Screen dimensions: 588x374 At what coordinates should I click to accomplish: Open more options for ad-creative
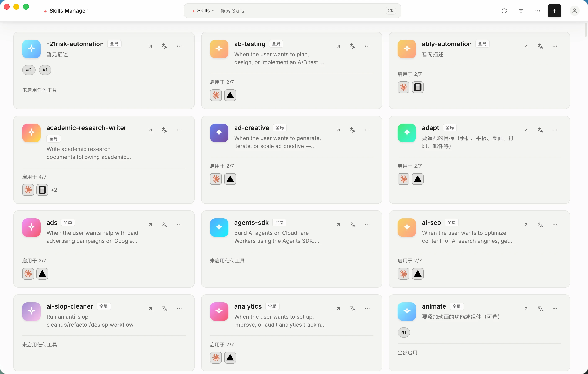(x=367, y=130)
